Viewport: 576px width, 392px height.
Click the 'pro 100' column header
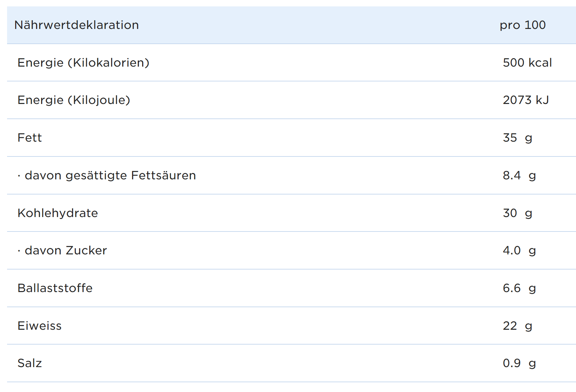[x=522, y=25]
